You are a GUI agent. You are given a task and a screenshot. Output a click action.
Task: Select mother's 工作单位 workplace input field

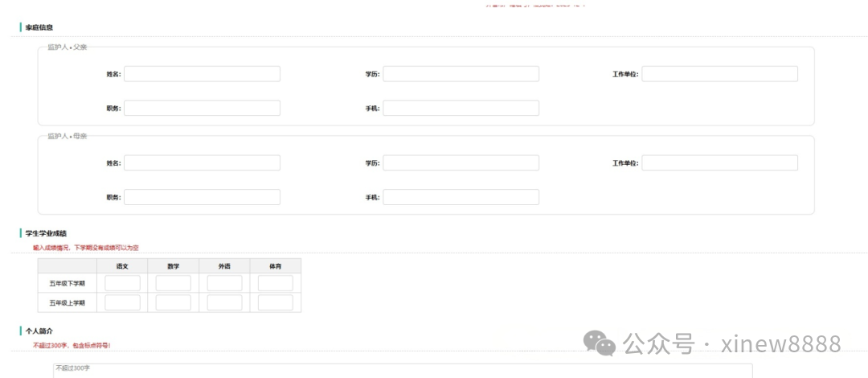(x=719, y=162)
